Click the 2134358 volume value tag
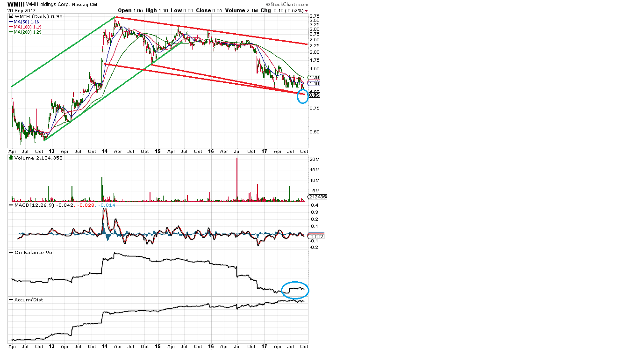This screenshot has height=350, width=644. [x=317, y=197]
